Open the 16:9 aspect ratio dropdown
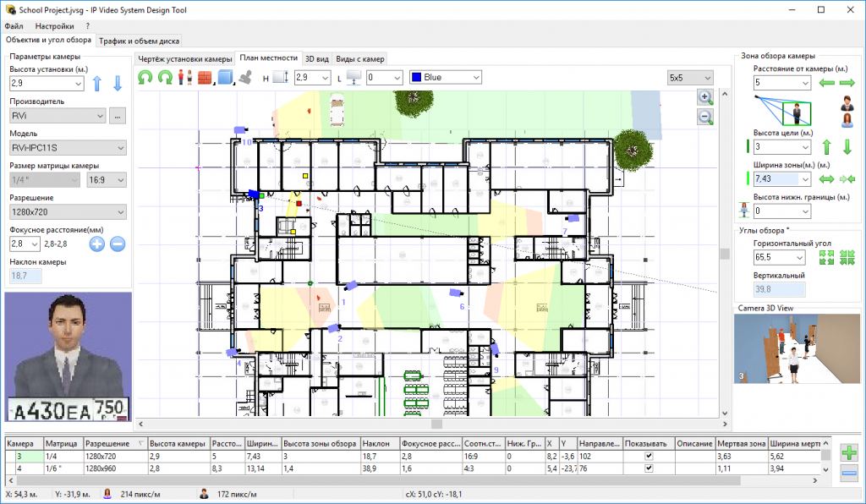This screenshot has height=504, width=866. (x=107, y=179)
